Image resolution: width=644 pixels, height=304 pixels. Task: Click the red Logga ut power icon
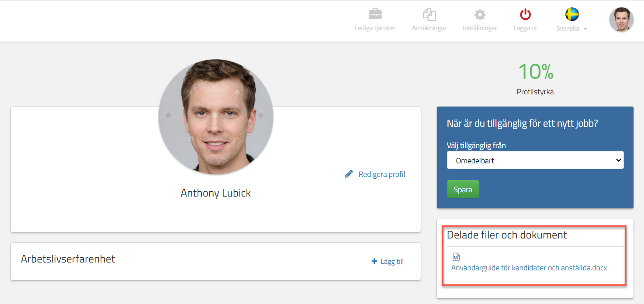[x=525, y=14]
